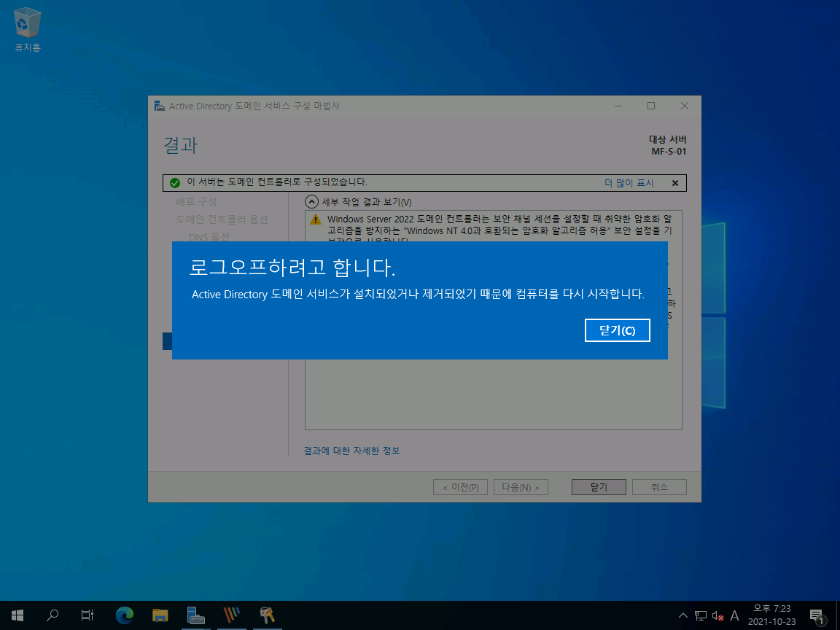The width and height of the screenshot is (840, 630).
Task: Open the striped-logo app on taskbar
Action: [231, 615]
